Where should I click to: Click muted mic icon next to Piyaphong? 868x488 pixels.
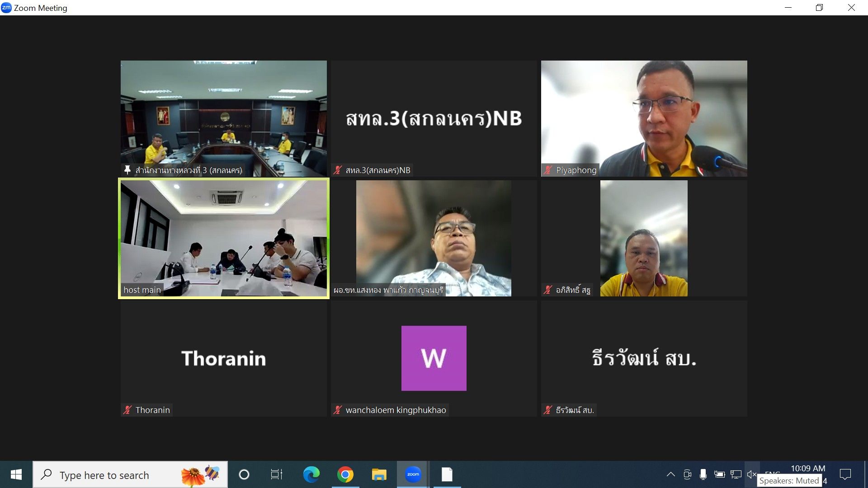(548, 170)
